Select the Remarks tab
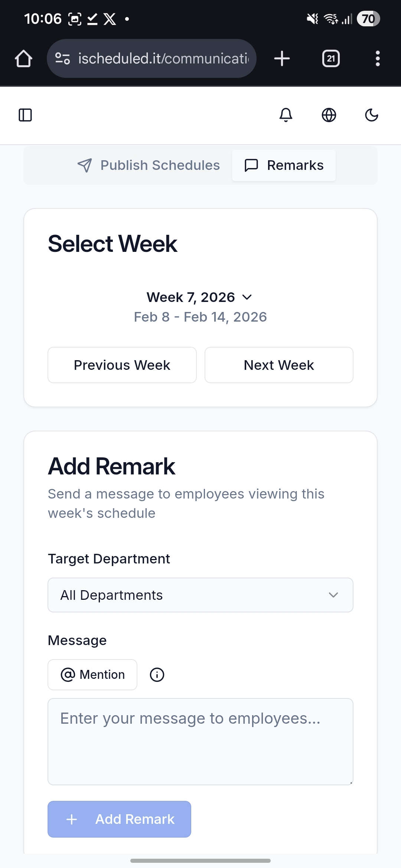Screen dimensions: 401x868 284,165
